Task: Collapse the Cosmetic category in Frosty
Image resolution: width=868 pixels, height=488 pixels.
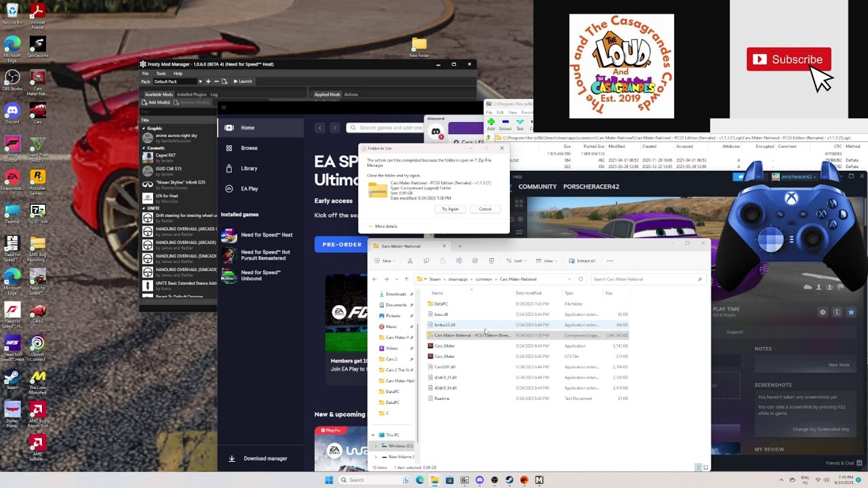Action: tap(144, 148)
